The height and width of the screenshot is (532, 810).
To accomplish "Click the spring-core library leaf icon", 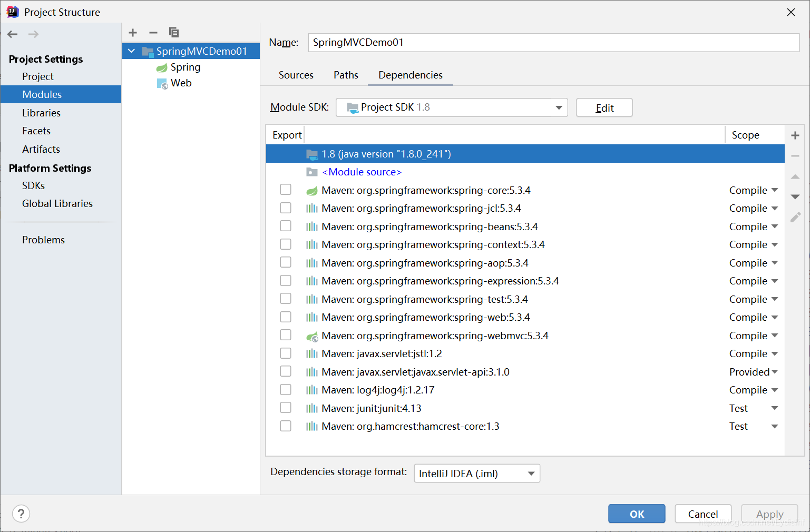I will [312, 191].
